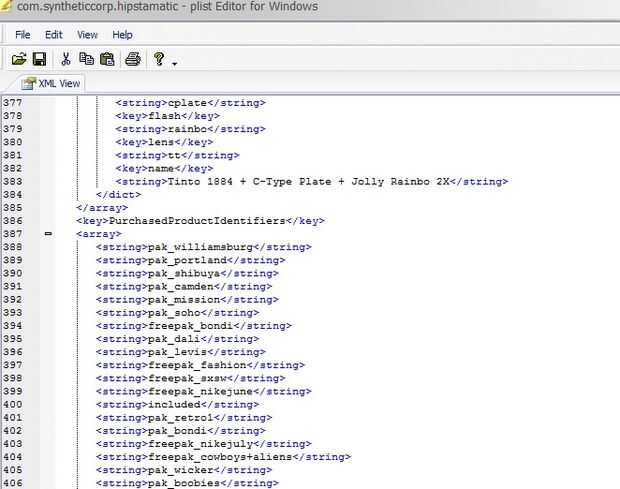Screen dimensions: 620x489
Task: Select the pak_soho string line
Action: point(178,313)
